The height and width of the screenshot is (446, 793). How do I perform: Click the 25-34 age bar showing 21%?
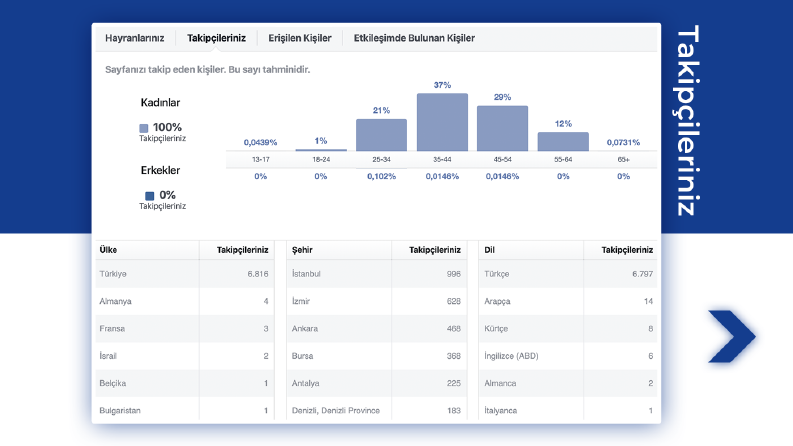tap(381, 135)
